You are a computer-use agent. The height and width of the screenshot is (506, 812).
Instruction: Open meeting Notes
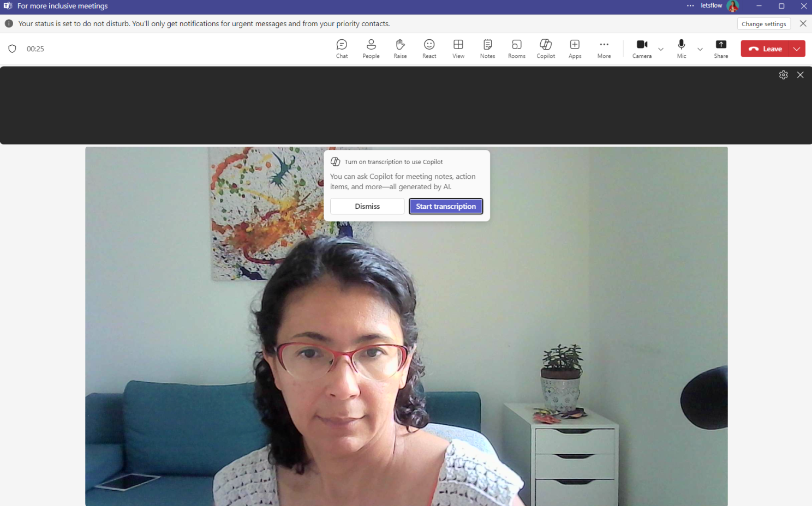pyautogui.click(x=487, y=49)
